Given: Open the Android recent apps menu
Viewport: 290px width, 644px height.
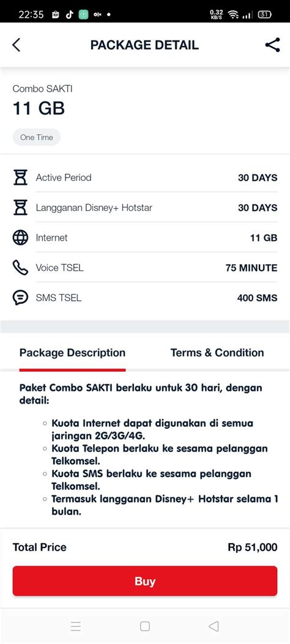Looking at the screenshot, I should (x=76, y=626).
